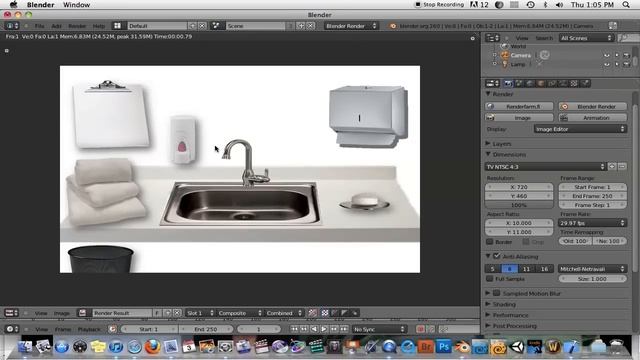Click the resolution percentage 100% slider
Viewport: 640px width, 360px height.
tap(519, 205)
